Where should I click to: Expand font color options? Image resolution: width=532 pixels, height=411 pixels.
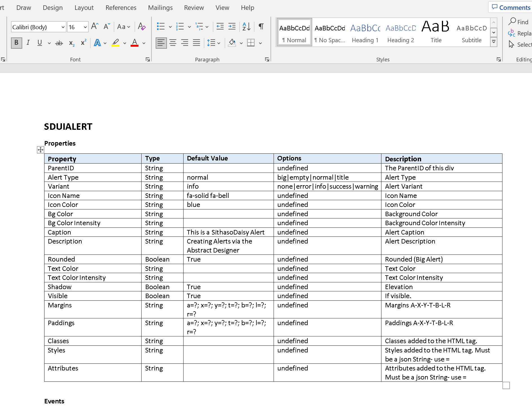click(144, 43)
